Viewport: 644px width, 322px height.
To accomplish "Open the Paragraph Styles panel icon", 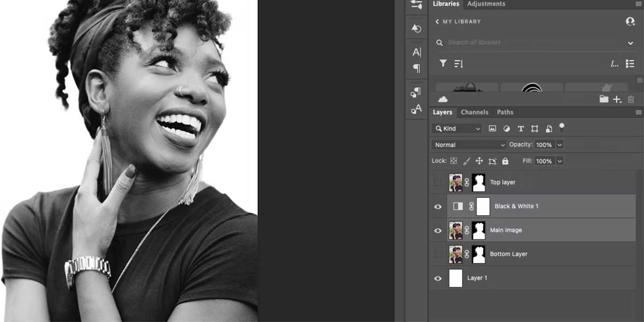I will point(416,92).
